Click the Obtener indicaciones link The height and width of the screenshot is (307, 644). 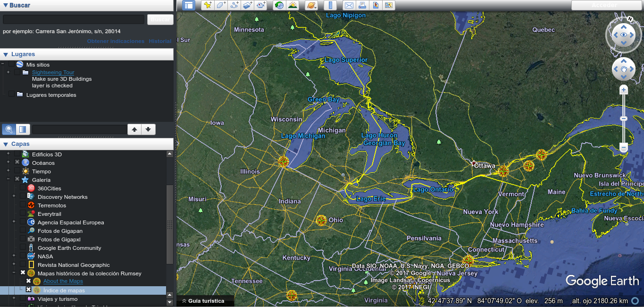(x=116, y=41)
